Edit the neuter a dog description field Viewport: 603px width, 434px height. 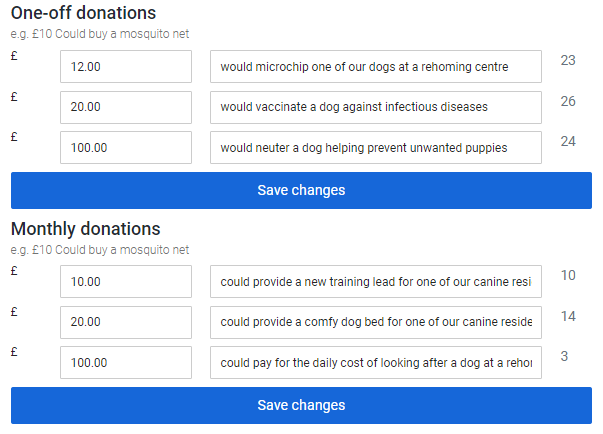pyautogui.click(x=375, y=147)
